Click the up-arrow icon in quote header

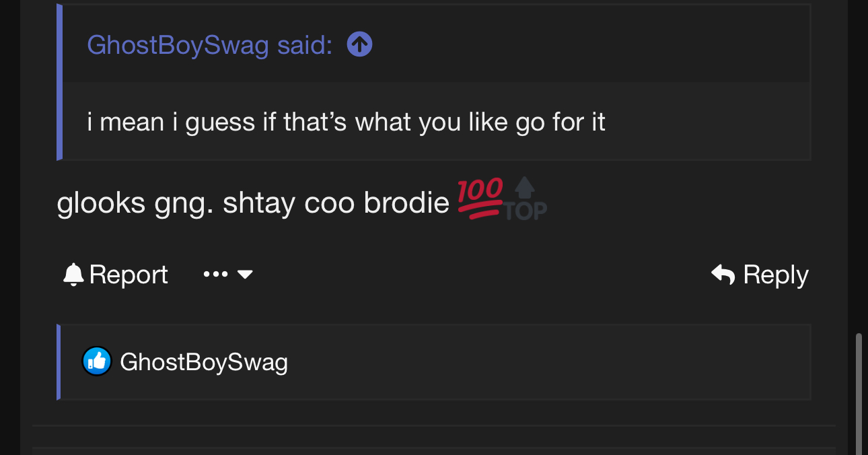[x=359, y=45]
